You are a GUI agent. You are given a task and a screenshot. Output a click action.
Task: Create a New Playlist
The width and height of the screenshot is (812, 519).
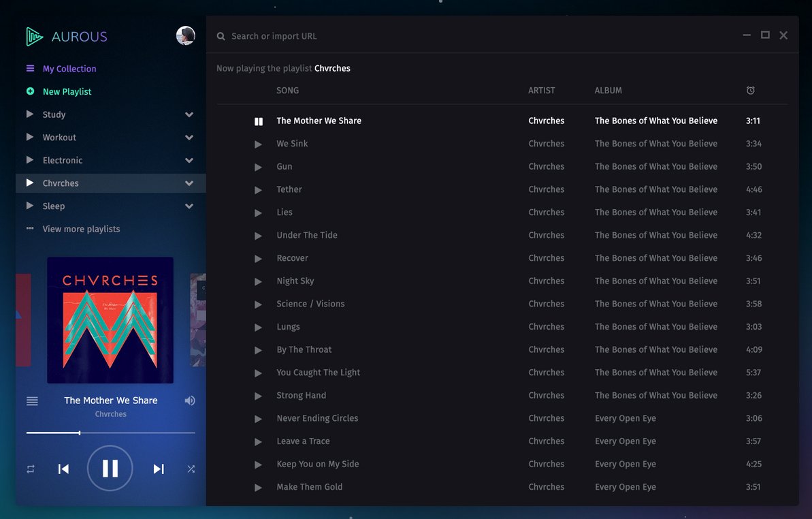(x=67, y=91)
